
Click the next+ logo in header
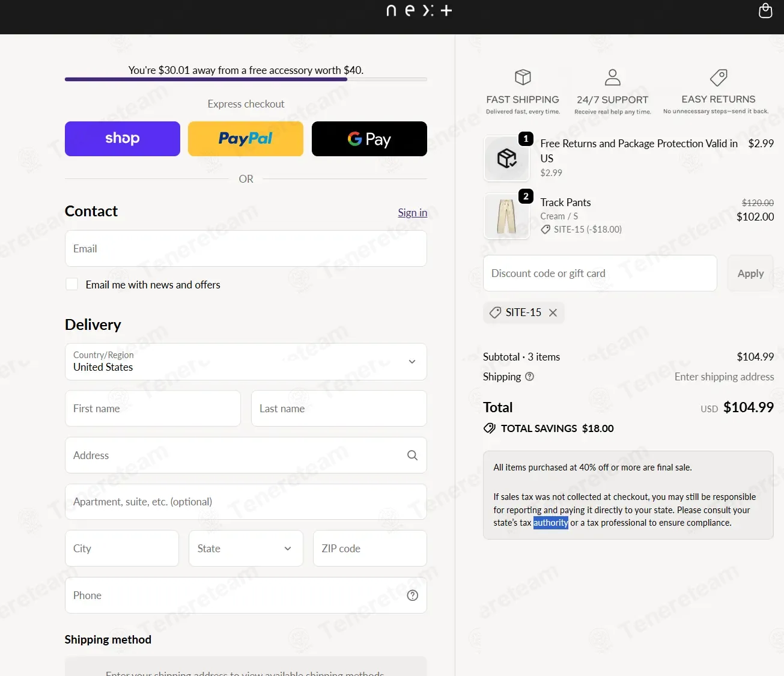pos(419,10)
